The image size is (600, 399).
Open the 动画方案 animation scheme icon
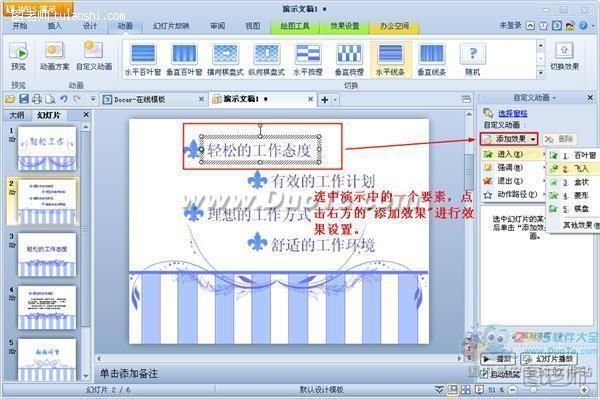[x=55, y=56]
